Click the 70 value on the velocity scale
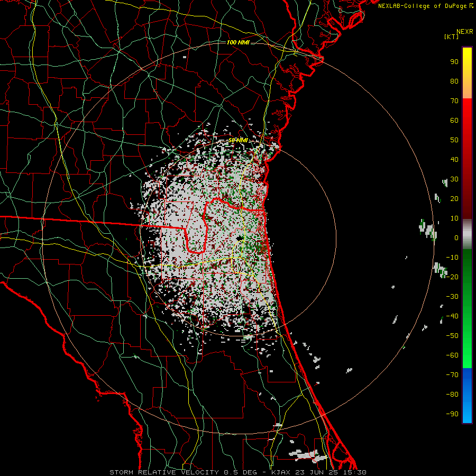The height and width of the screenshot is (476, 476). [x=454, y=101]
